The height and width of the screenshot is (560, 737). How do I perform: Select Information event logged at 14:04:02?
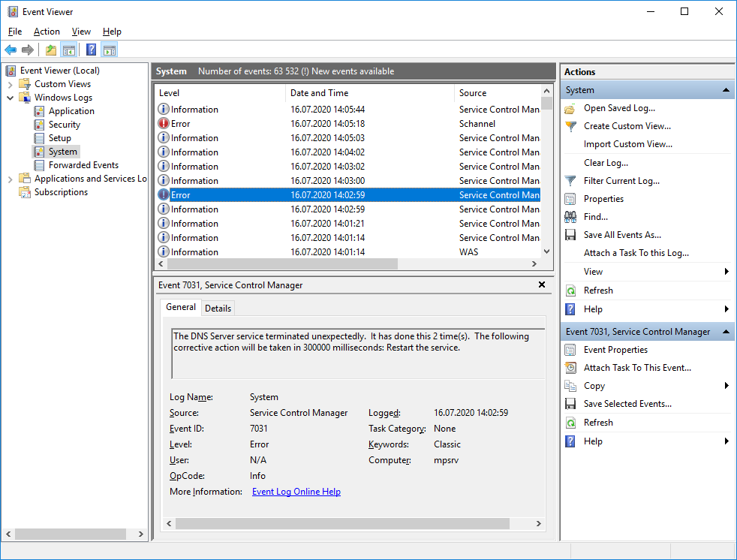349,152
